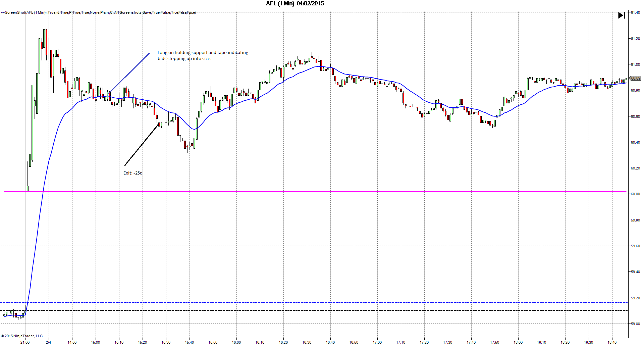Click the 14:50 time axis label
The height and width of the screenshot is (347, 644).
tap(72, 342)
